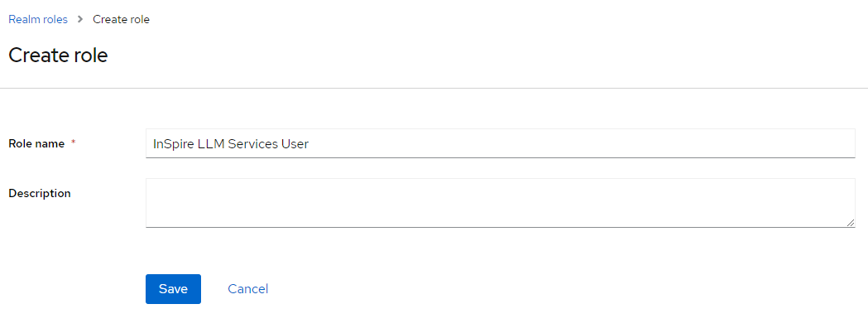Image resolution: width=868 pixels, height=333 pixels.
Task: Click the breadcrumb chevron separator icon
Action: click(x=80, y=19)
